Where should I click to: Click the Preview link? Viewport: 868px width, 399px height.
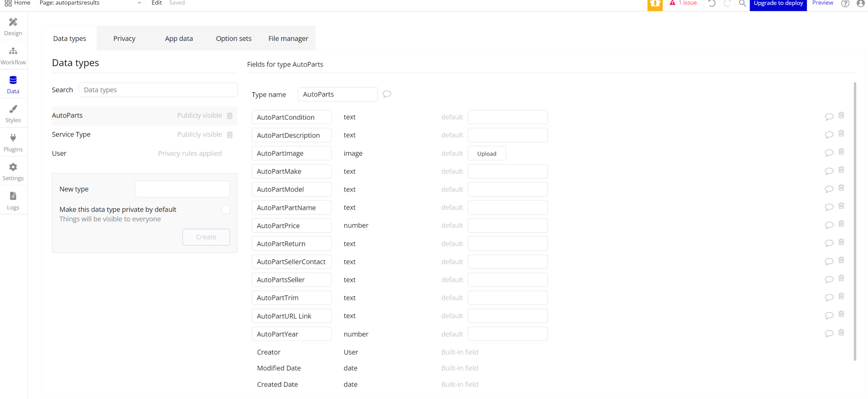coord(822,3)
